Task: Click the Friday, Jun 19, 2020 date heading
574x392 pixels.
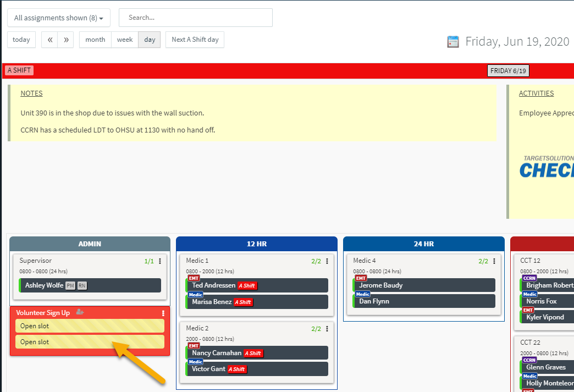Action: 517,42
